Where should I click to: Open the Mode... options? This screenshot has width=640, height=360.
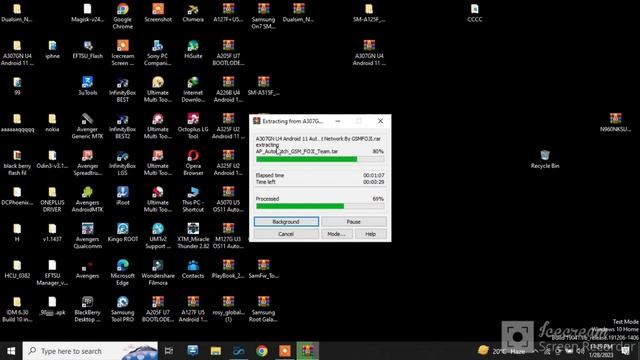pyautogui.click(x=336, y=234)
